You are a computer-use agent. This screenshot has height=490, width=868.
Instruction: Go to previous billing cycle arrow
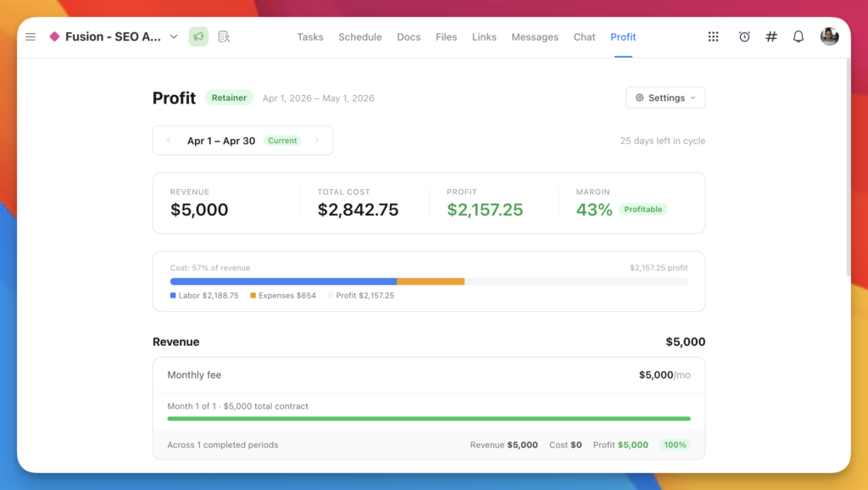(169, 141)
